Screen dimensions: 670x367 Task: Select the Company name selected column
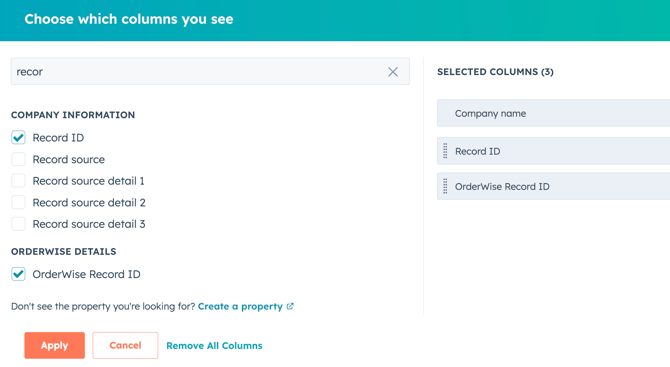point(553,113)
